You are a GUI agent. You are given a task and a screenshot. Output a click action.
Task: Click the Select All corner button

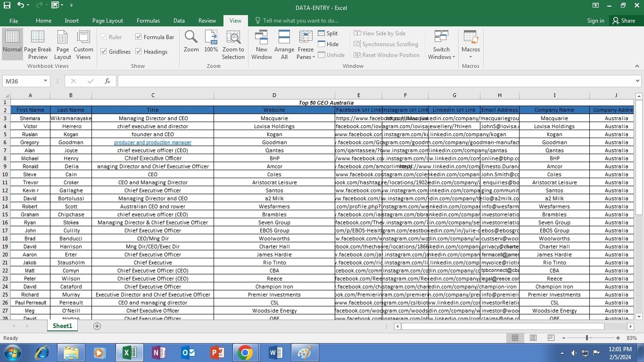pyautogui.click(x=5, y=95)
